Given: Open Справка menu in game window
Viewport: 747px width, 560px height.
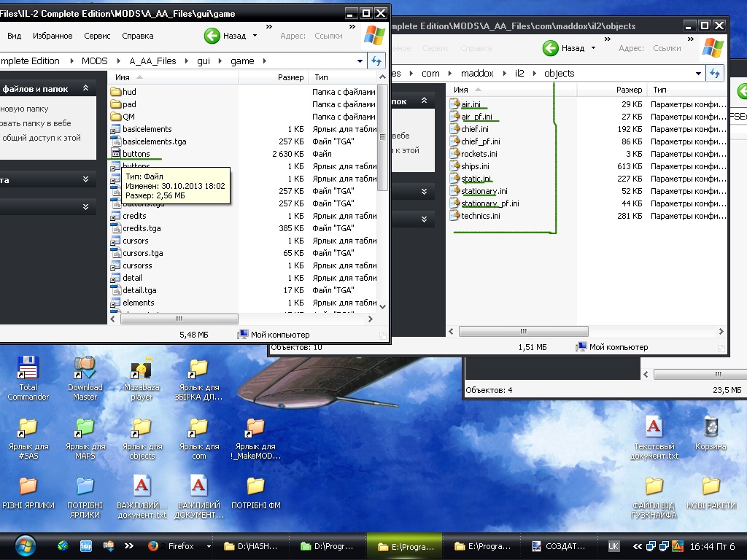Looking at the screenshot, I should [138, 36].
